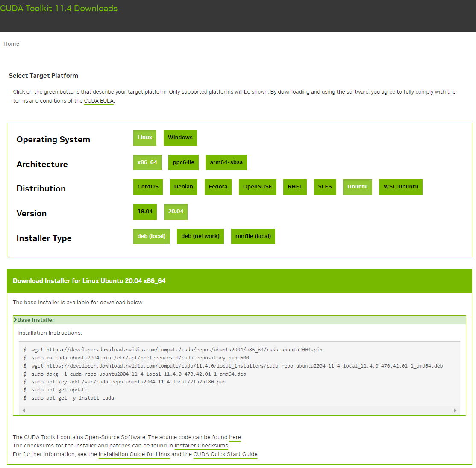Open the source code 'here' link
Image resolution: width=476 pixels, height=468 pixels.
click(235, 437)
